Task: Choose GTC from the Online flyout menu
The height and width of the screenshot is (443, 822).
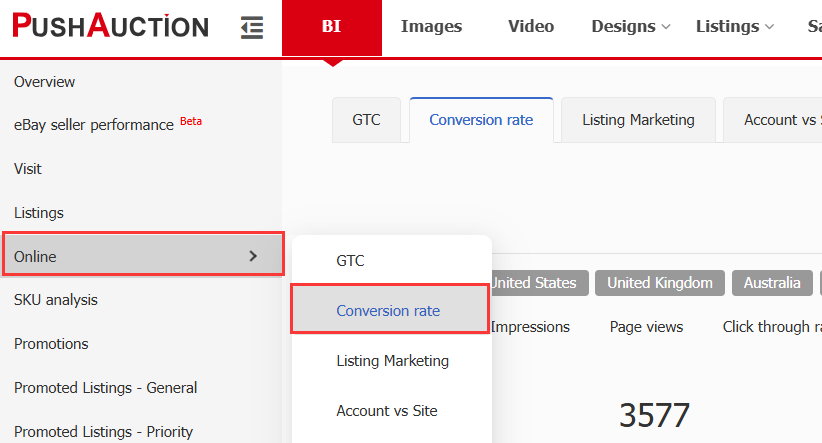Action: 350,261
